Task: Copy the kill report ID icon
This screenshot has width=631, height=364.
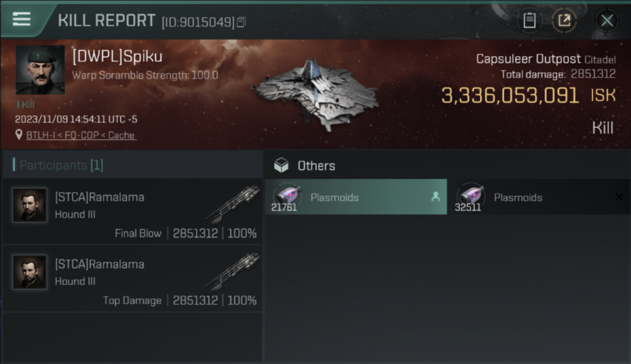Action: pyautogui.click(x=241, y=22)
